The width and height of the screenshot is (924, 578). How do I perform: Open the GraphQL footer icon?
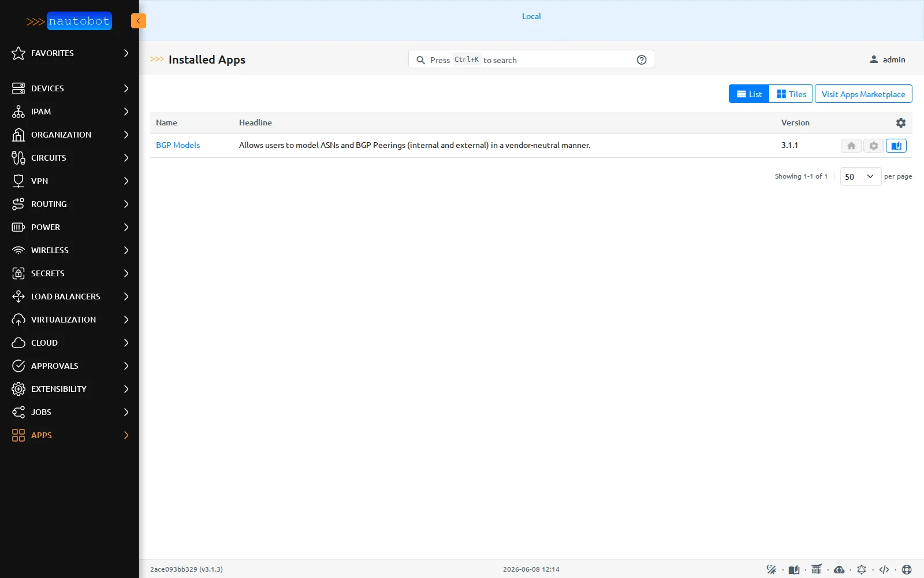(x=862, y=569)
